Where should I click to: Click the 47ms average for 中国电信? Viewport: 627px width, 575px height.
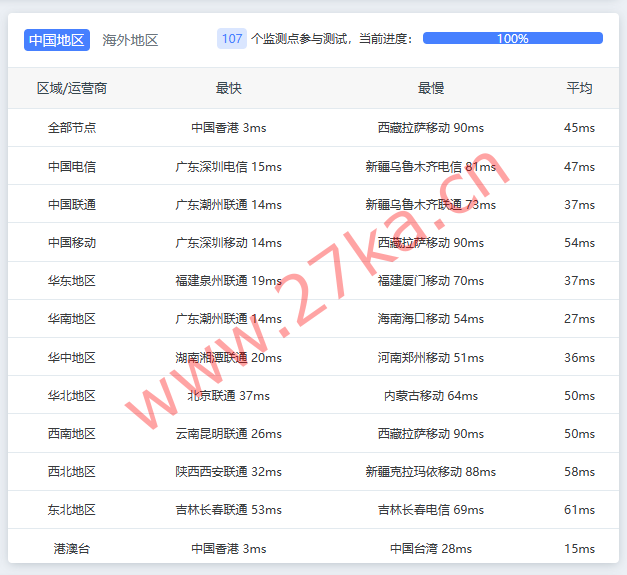pyautogui.click(x=579, y=166)
